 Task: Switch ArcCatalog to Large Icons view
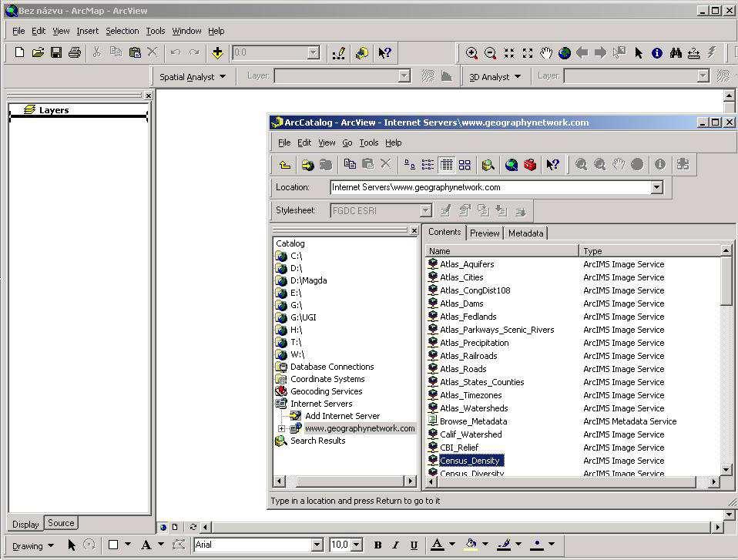coord(410,164)
